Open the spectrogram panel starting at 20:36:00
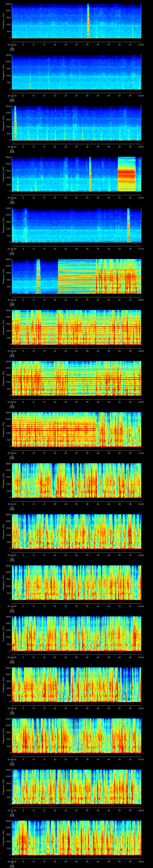The height and width of the screenshot is (868, 153). tap(76, 736)
